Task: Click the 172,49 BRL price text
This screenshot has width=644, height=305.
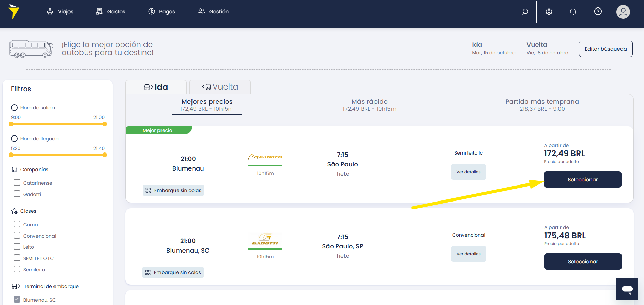Action: (564, 154)
